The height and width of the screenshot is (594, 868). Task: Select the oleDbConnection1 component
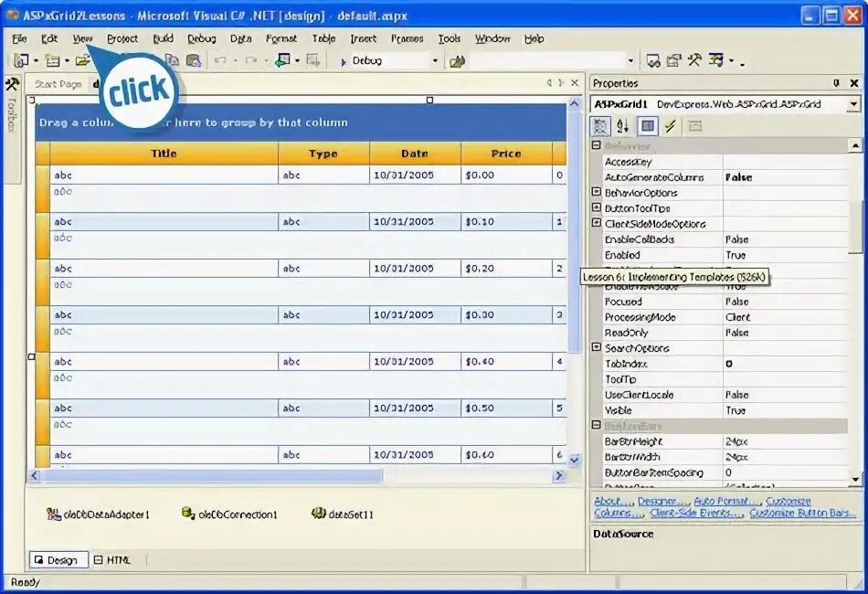point(229,514)
